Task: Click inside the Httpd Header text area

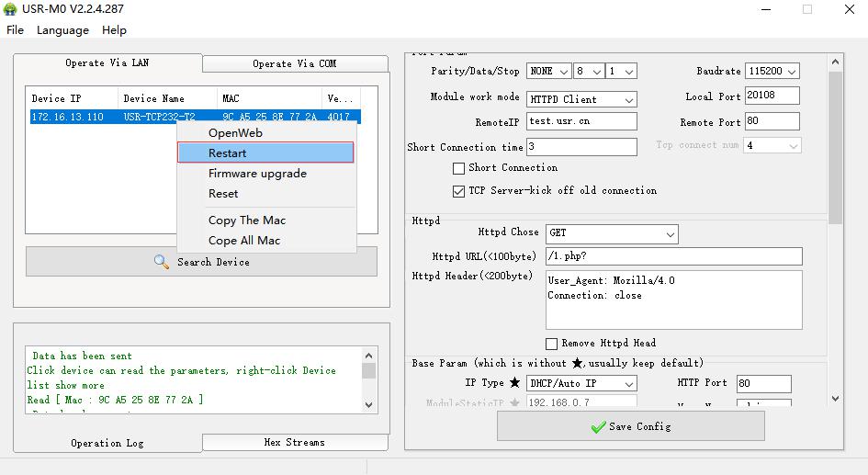Action: [x=673, y=300]
